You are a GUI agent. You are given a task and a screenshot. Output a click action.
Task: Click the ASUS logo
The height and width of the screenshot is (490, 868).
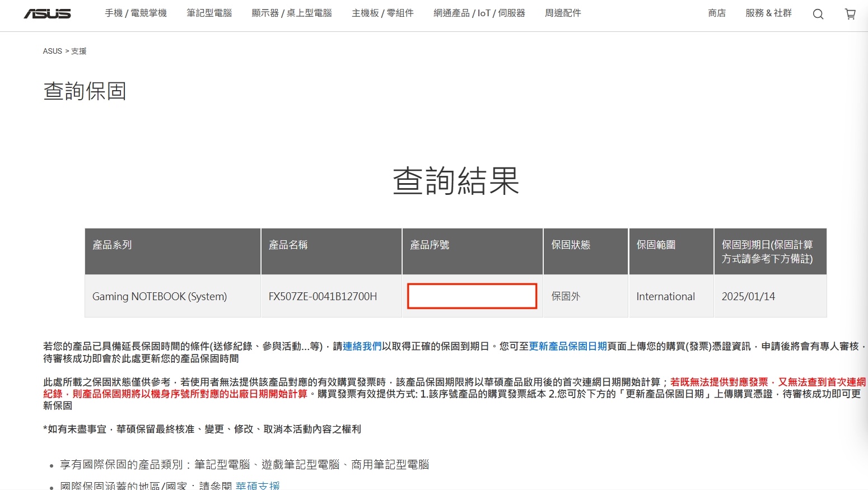[x=47, y=13]
